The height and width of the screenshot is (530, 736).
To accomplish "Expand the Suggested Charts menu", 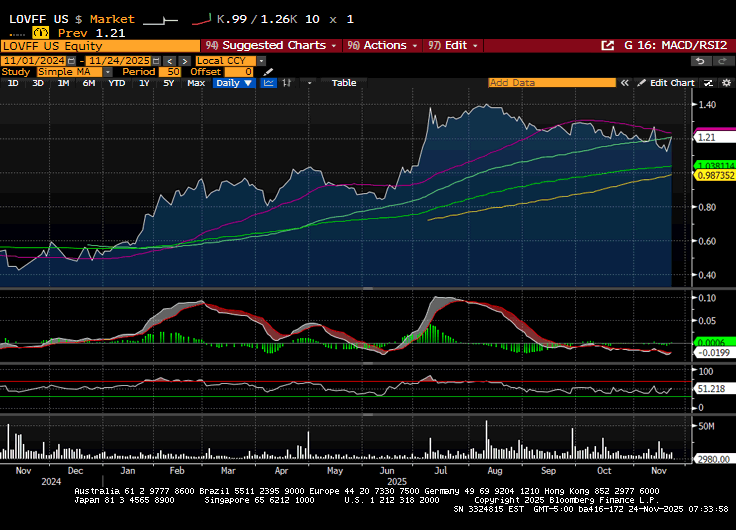I will click(271, 46).
